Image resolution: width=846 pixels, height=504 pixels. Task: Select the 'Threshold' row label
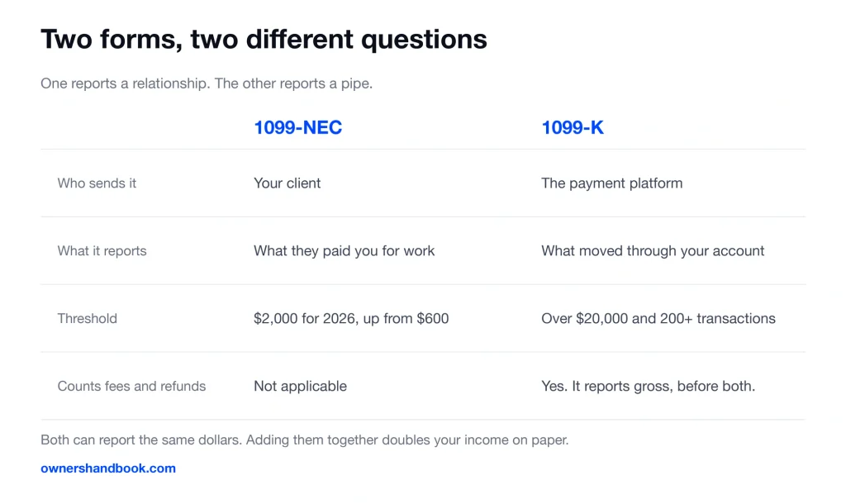click(88, 318)
